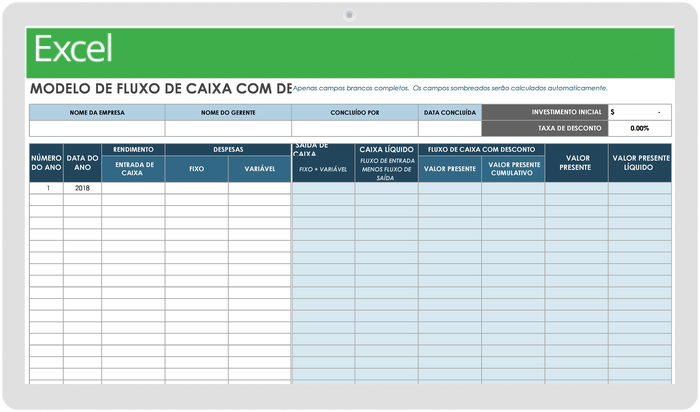
Task: Click the Número do Ano column header
Action: pyautogui.click(x=46, y=164)
